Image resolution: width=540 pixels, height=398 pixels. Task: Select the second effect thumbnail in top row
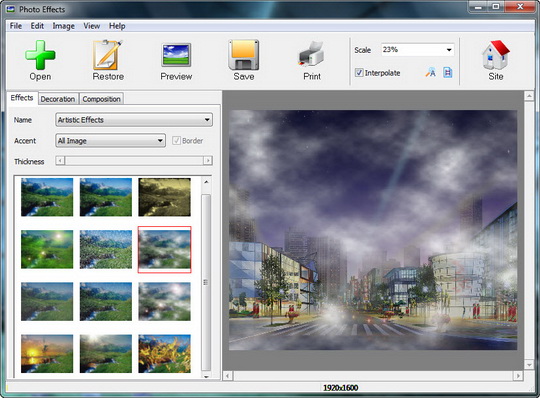click(x=106, y=197)
